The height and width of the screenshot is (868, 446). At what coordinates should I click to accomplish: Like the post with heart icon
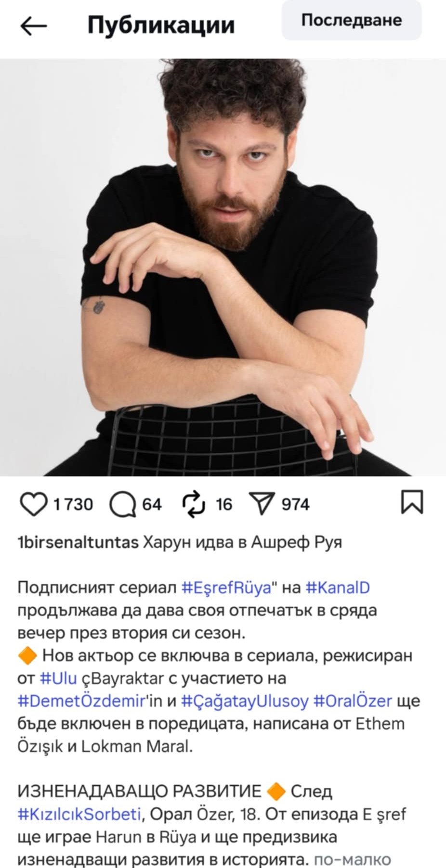[x=34, y=504]
